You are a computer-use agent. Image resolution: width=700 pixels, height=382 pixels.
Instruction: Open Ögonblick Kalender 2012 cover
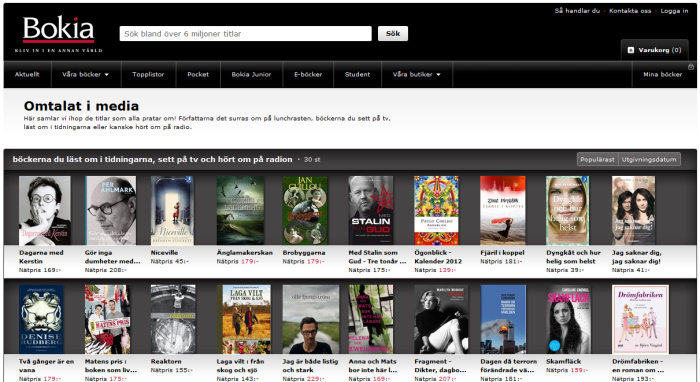[436, 210]
